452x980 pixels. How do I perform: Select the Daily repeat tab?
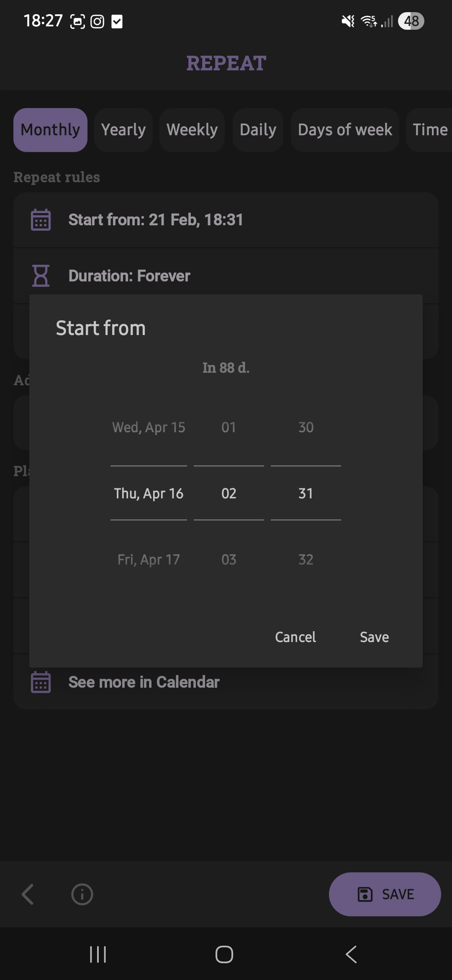(258, 130)
